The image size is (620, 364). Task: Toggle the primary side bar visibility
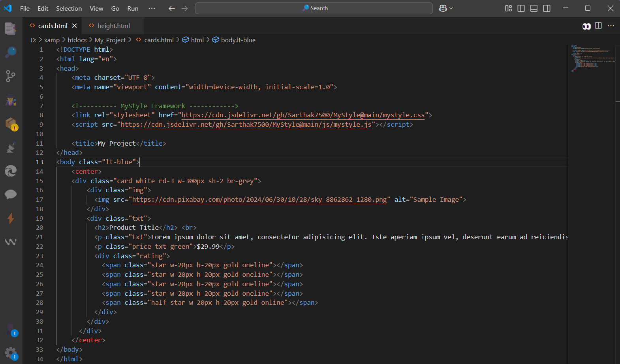pyautogui.click(x=521, y=8)
